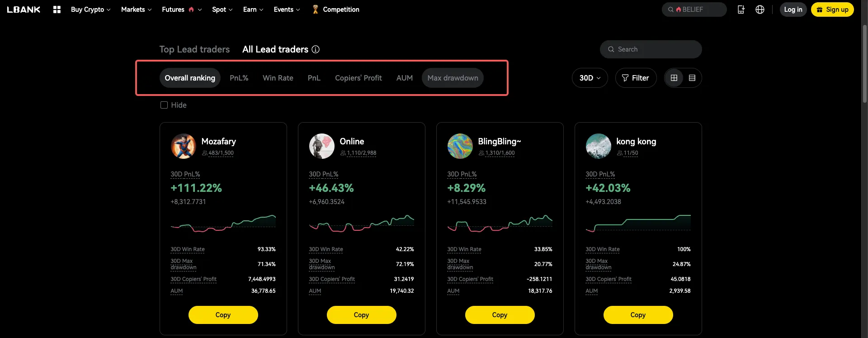Click Mozafary's profile avatar
The height and width of the screenshot is (338, 868).
click(x=183, y=146)
